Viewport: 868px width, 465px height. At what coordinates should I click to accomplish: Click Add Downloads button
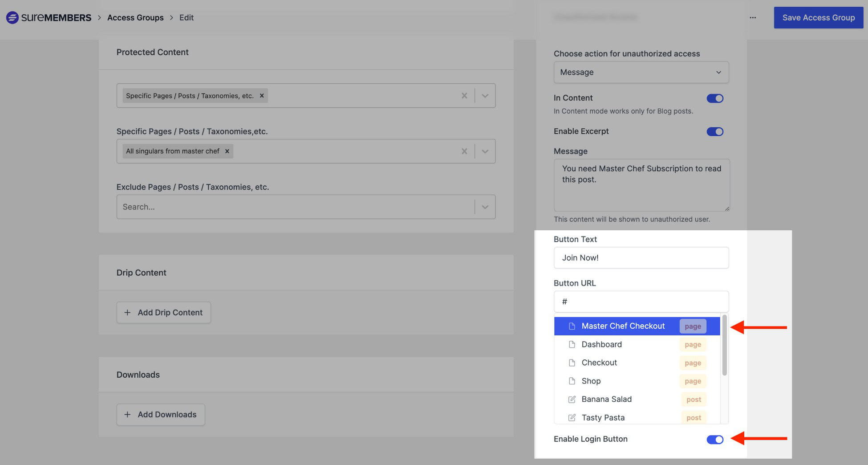click(x=161, y=415)
